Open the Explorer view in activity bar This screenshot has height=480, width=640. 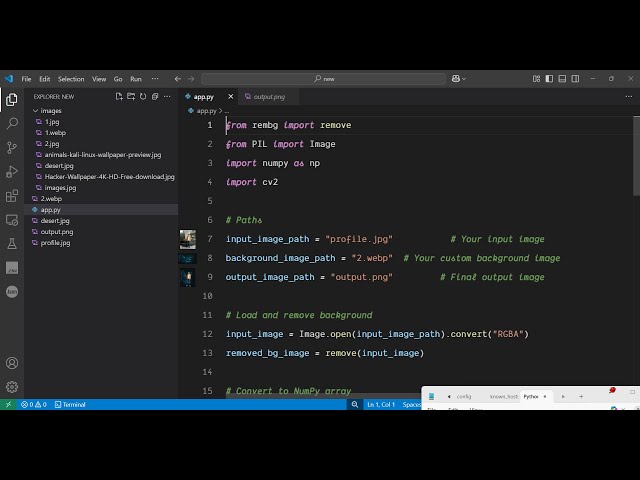[12, 99]
